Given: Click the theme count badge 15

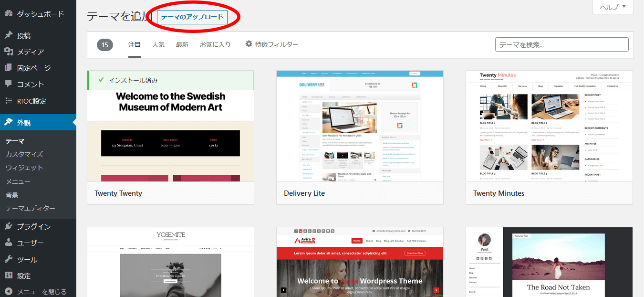Looking at the screenshot, I should point(105,45).
